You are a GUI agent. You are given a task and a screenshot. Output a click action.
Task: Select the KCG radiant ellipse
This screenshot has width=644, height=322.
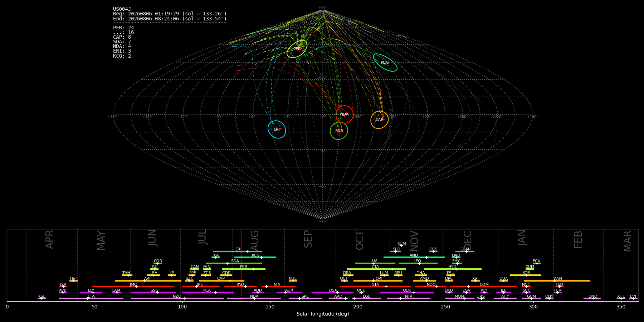click(x=385, y=63)
